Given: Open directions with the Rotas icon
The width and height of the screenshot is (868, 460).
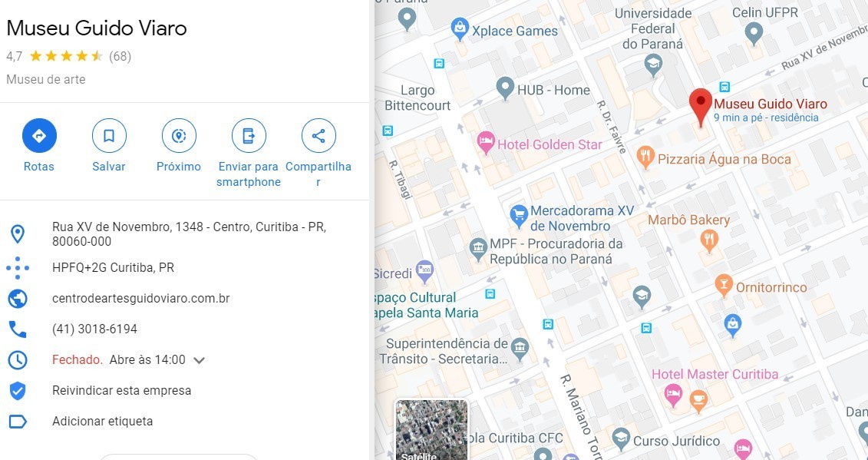Looking at the screenshot, I should click(x=39, y=136).
